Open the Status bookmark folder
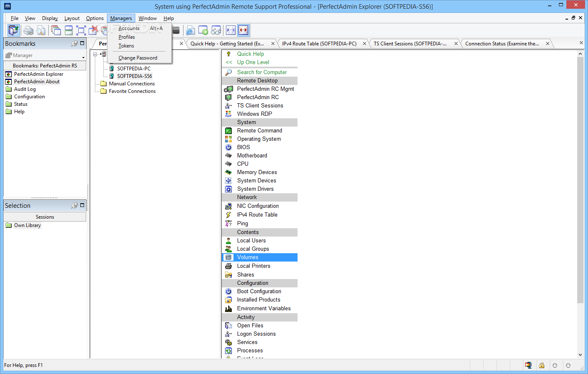This screenshot has height=374, width=588. (x=21, y=104)
